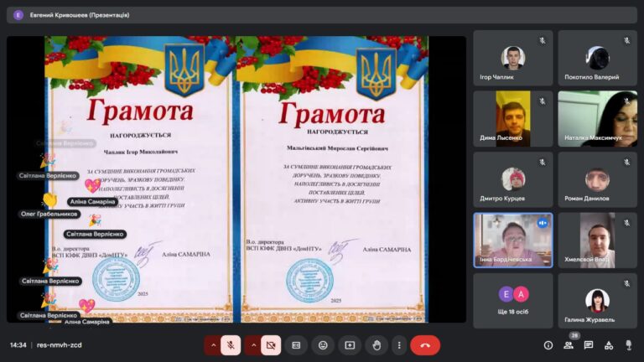644x362 pixels.
Task: Open video settings arrow beside the camera
Action: click(x=253, y=345)
